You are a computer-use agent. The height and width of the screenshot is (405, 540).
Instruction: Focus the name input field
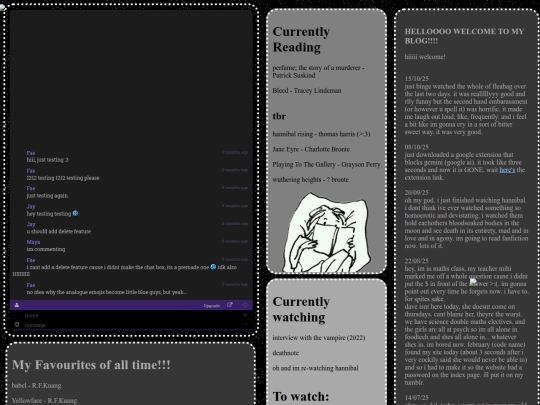click(x=131, y=315)
